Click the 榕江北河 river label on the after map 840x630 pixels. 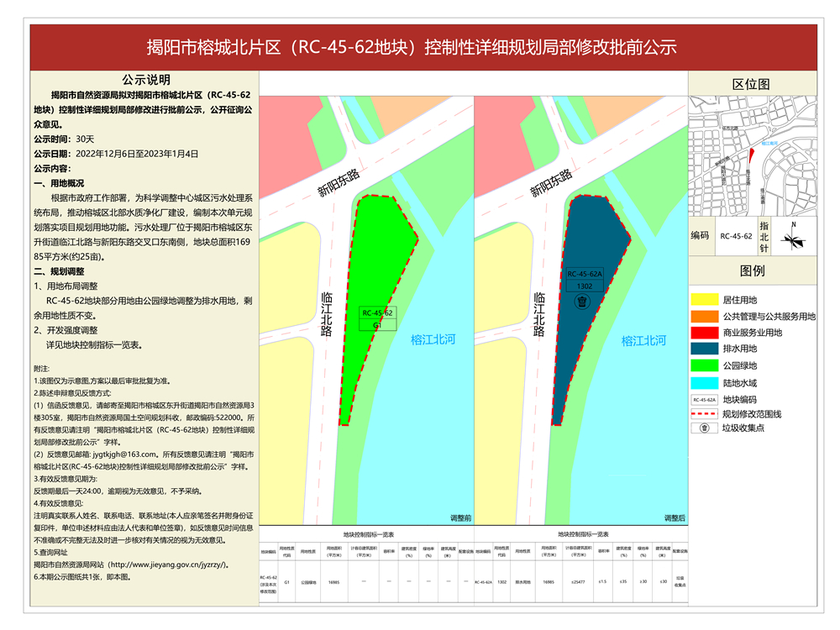[644, 341]
